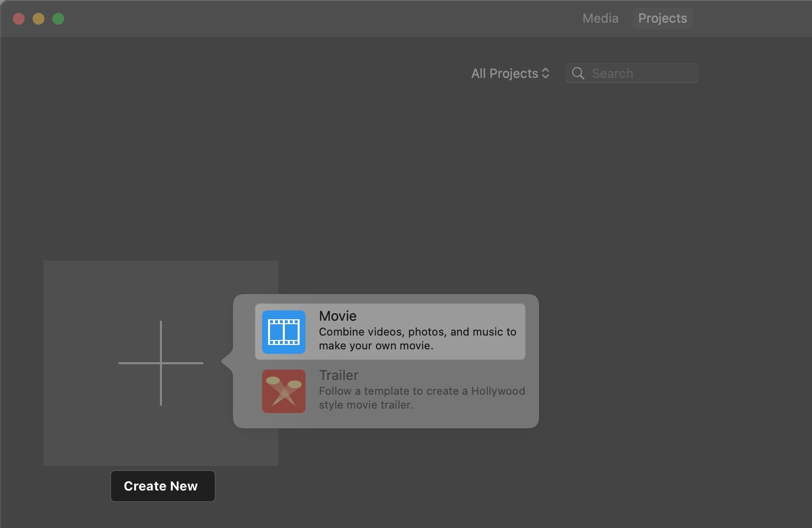This screenshot has height=528, width=812.
Task: Select the red Trailer clapboard icon
Action: coord(283,391)
